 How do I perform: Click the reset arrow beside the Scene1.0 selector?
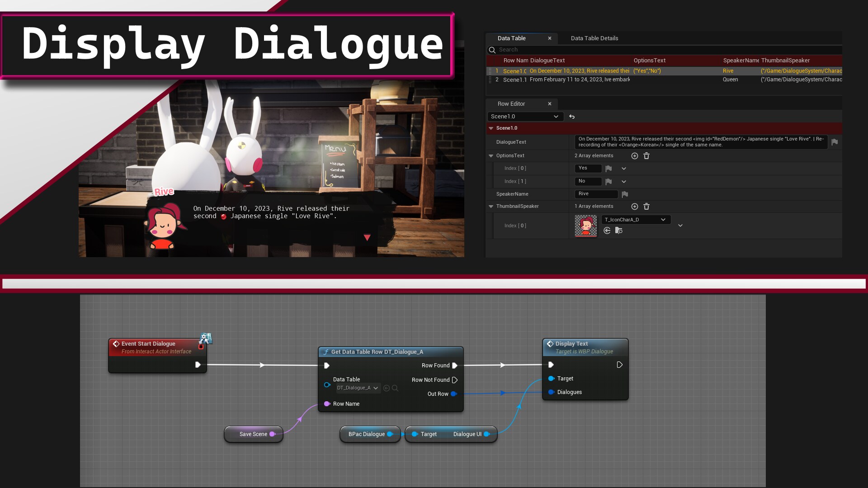tap(572, 117)
